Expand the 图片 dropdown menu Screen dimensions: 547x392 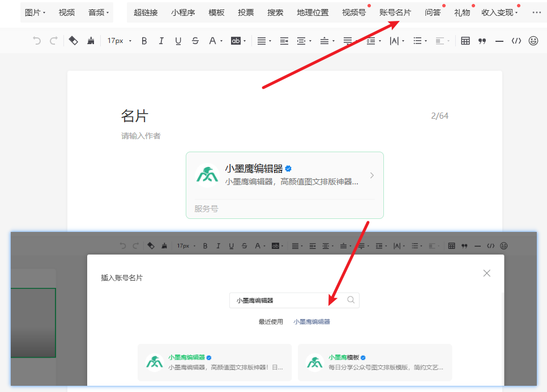click(x=35, y=12)
